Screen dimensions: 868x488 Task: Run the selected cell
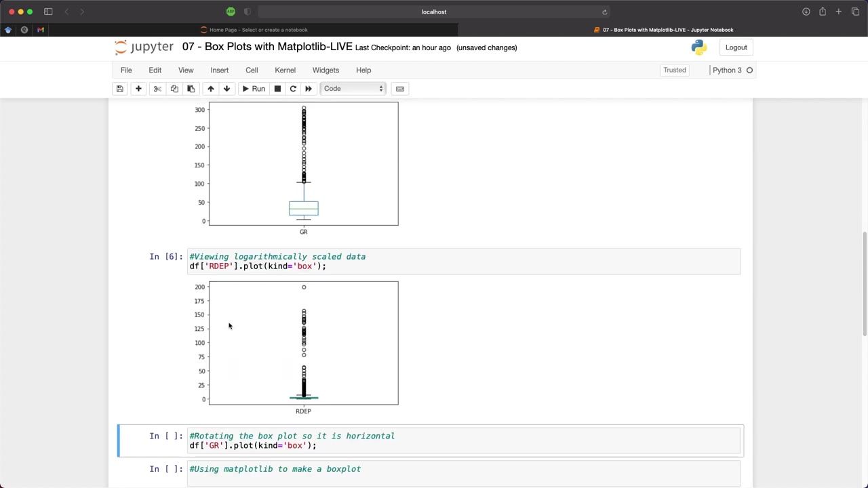point(253,89)
